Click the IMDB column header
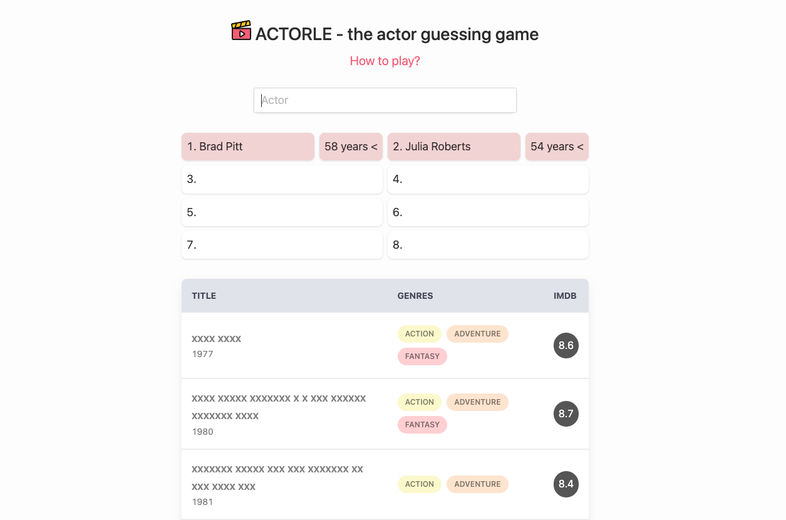786x520 pixels. (565, 296)
